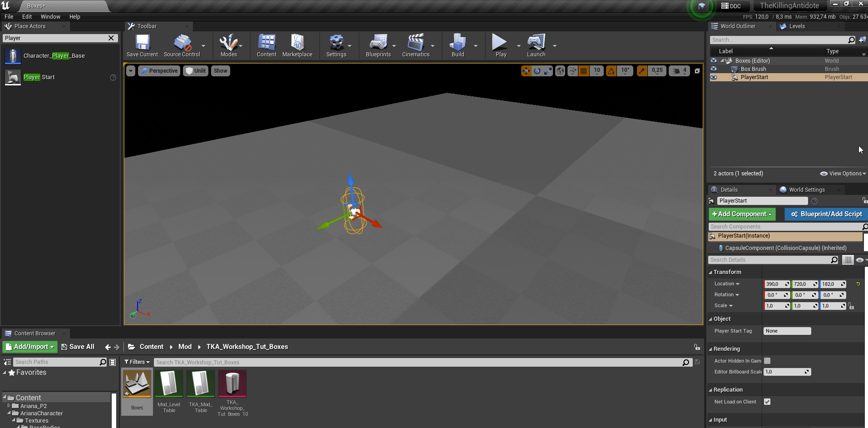
Task: Open View Options in World Outliner
Action: click(x=843, y=174)
